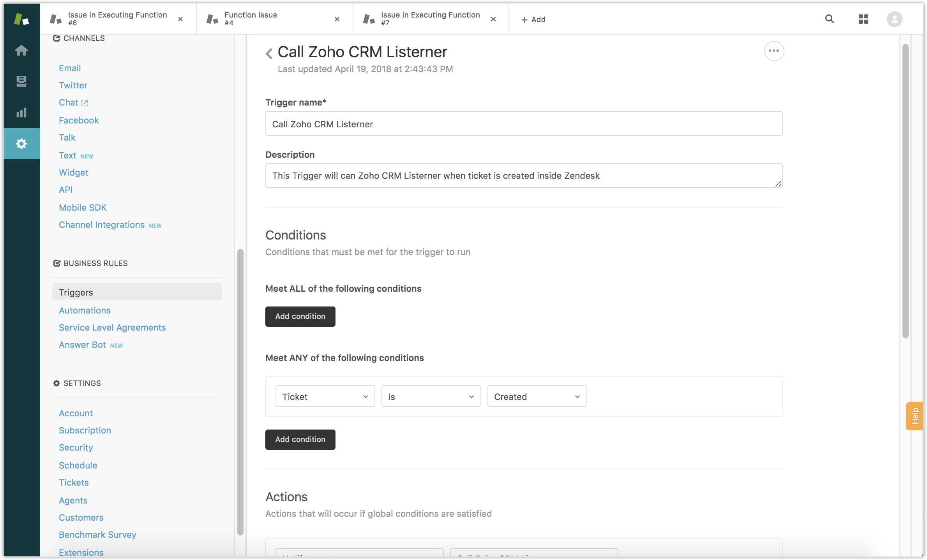
Task: Expand the Created value dropdown
Action: [537, 396]
